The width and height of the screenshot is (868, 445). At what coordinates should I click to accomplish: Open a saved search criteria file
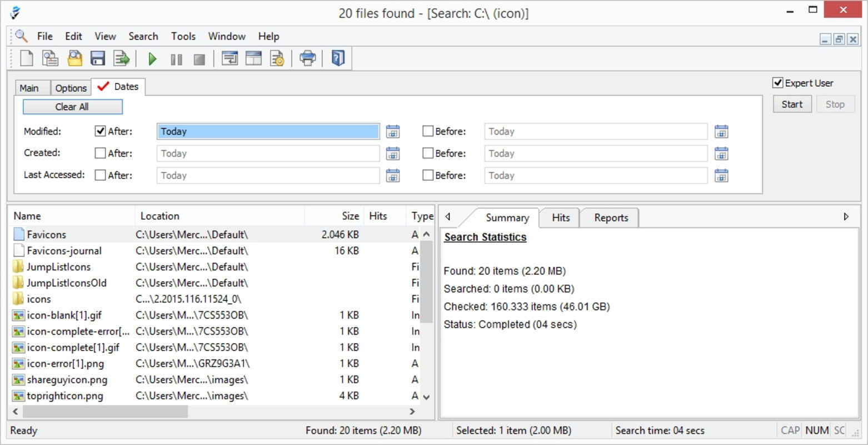[74, 58]
